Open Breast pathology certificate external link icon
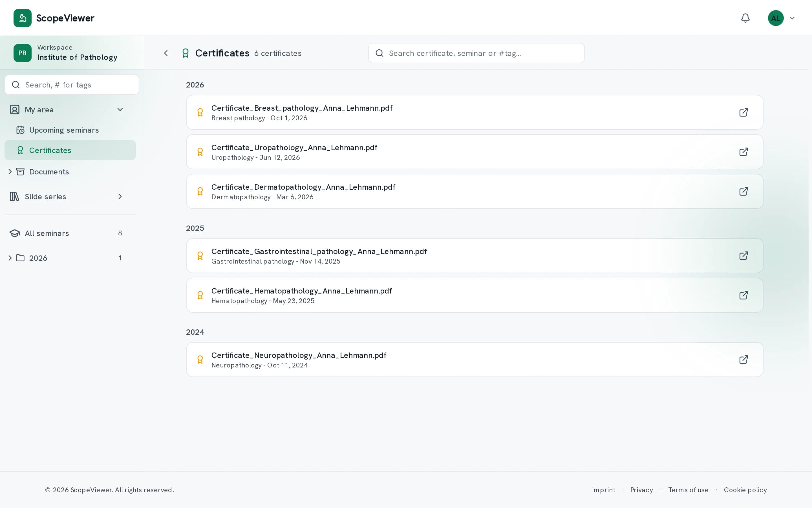This screenshot has height=508, width=812. point(743,112)
